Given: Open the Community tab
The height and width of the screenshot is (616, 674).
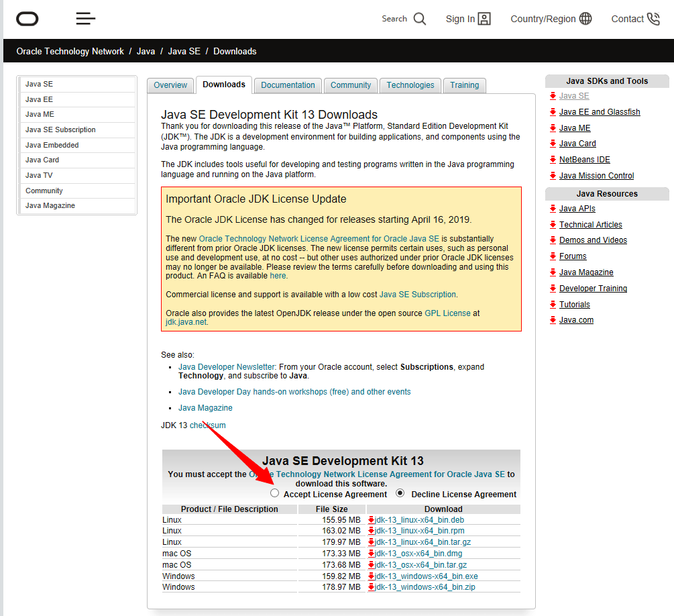Looking at the screenshot, I should coord(351,85).
